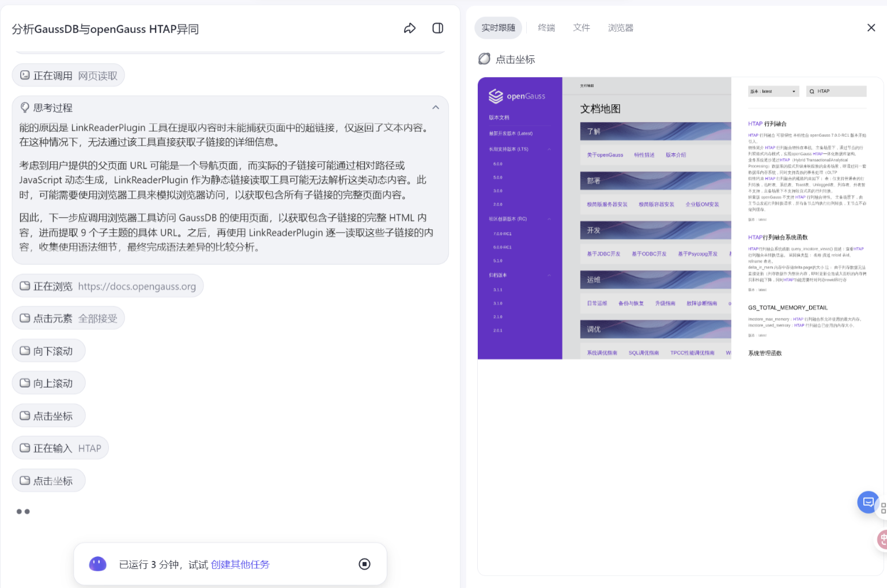Open the 正在浏览 docs.opengauss.org step
Image resolution: width=887 pixels, height=588 pixels.
click(x=108, y=286)
